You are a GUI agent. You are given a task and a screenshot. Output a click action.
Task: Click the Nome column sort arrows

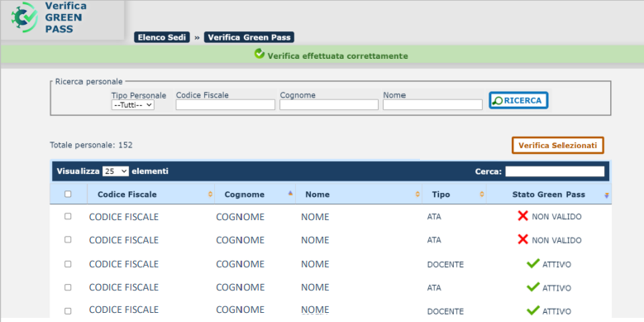coord(417,195)
